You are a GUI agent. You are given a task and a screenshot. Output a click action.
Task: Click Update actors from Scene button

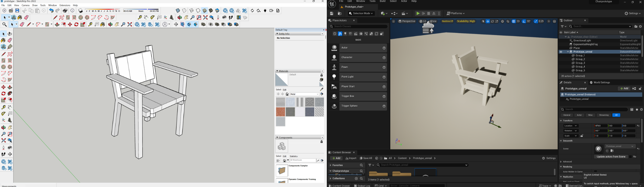611,157
